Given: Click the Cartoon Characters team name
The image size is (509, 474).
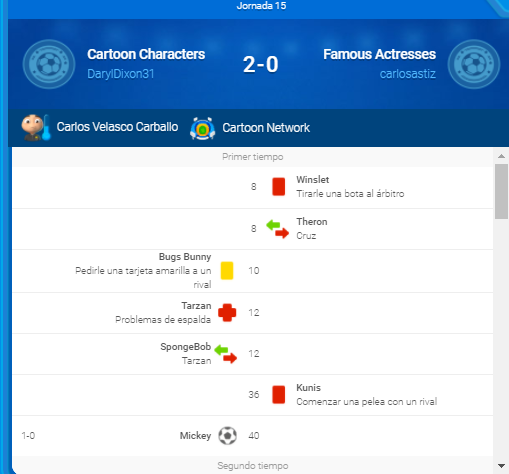Looking at the screenshot, I should [146, 54].
